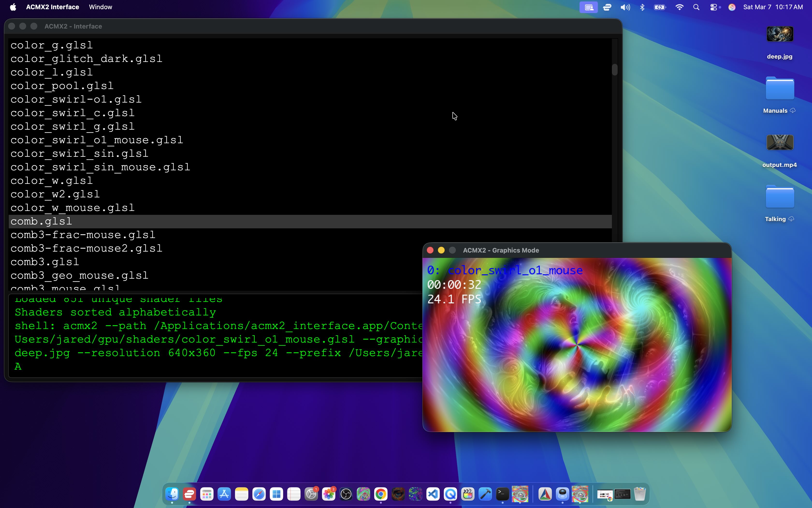Open the ACMX2 Interface application menu
Screen dimensions: 812x508
click(x=53, y=7)
